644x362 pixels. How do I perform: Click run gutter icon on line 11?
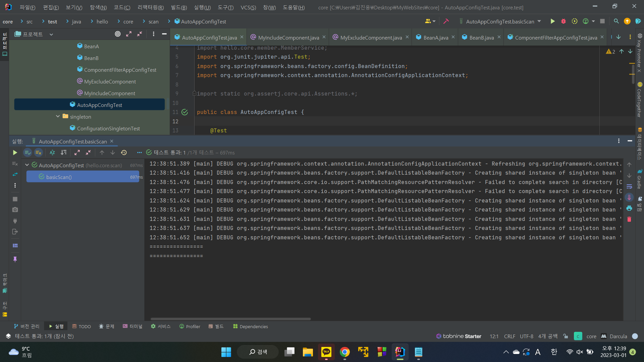tap(185, 112)
